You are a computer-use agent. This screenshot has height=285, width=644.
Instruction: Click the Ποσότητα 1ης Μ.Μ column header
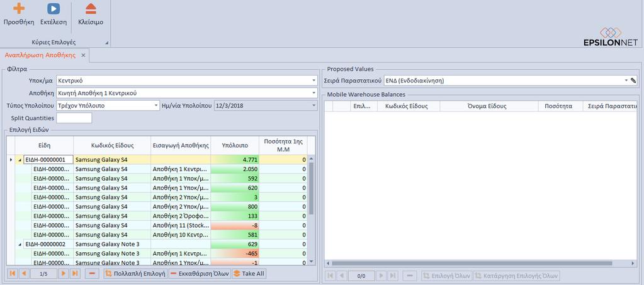click(283, 145)
